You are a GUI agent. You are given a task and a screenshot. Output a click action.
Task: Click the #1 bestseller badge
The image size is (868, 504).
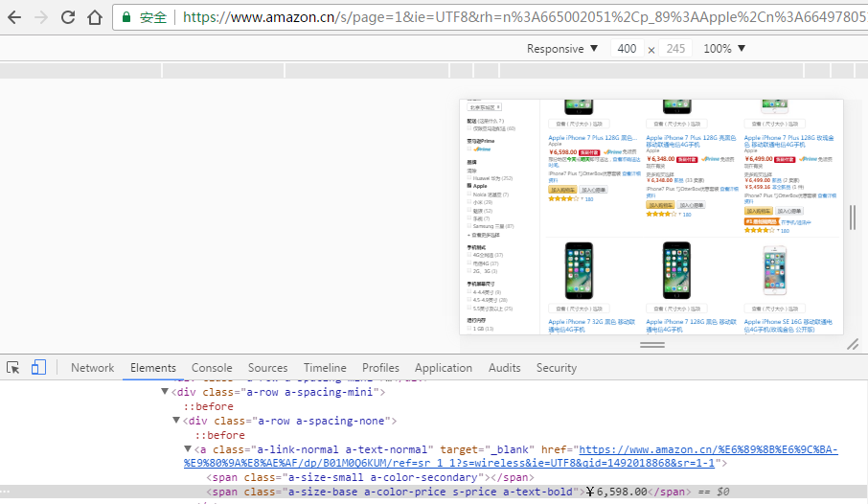point(761,221)
